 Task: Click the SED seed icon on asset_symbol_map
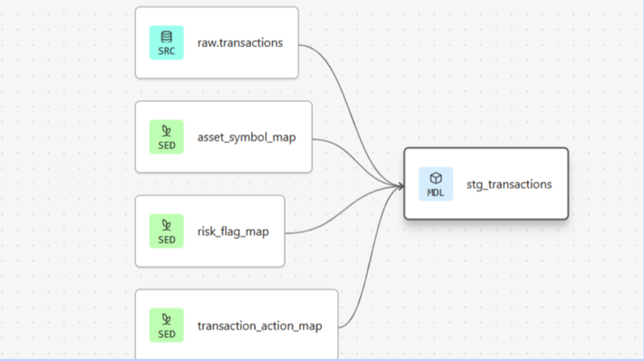[166, 137]
